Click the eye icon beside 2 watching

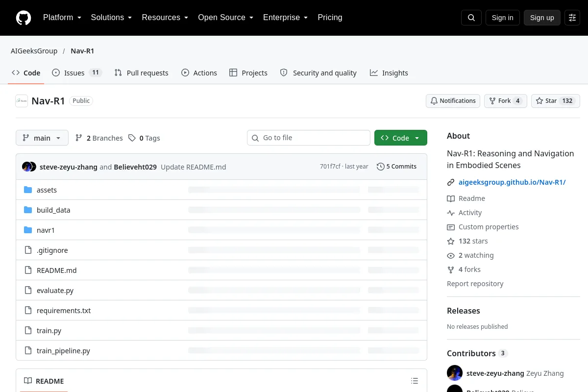click(x=451, y=255)
